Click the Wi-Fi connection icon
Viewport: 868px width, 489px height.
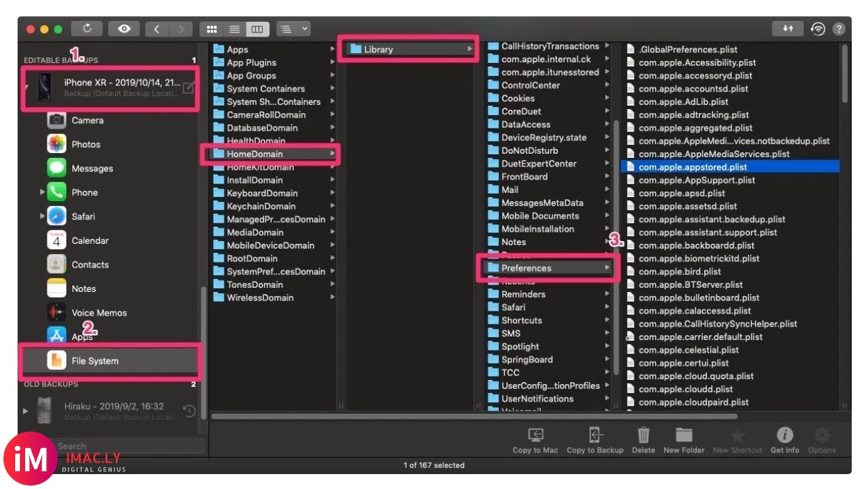[x=819, y=29]
